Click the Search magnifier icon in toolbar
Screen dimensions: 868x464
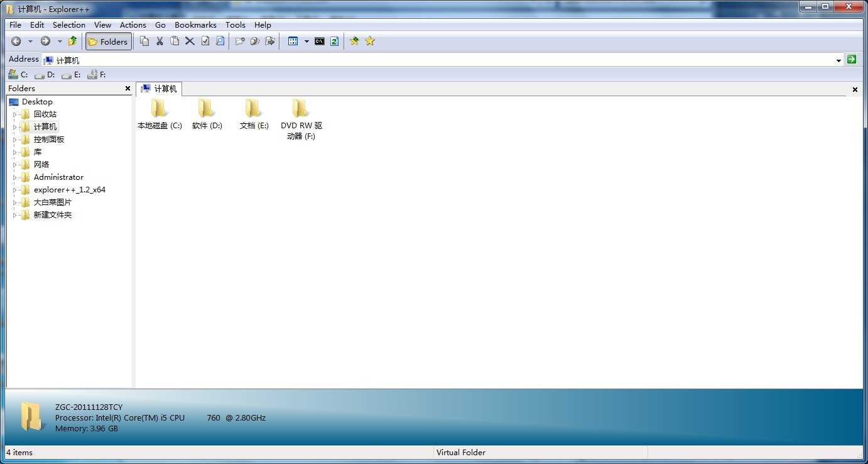(x=220, y=41)
